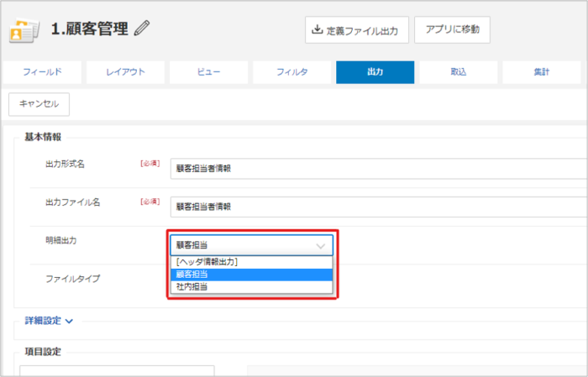Click the 顧客管理 app icon
588x377 pixels.
24,31
